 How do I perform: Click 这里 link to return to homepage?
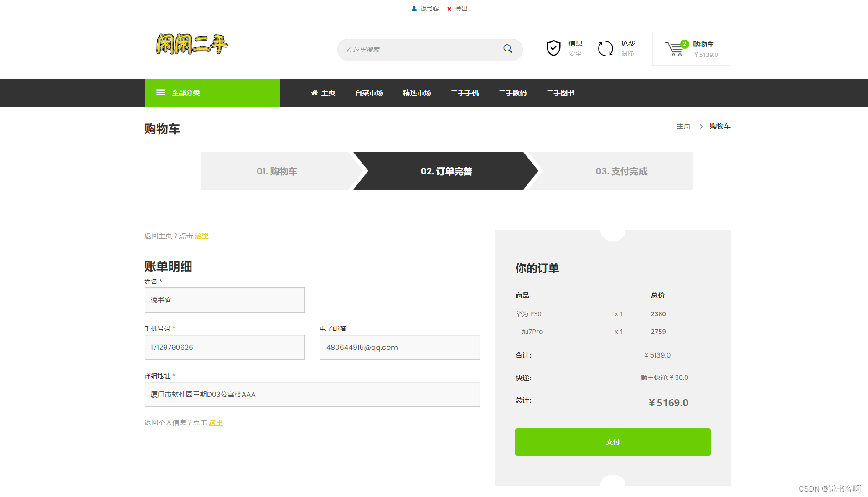[202, 236]
